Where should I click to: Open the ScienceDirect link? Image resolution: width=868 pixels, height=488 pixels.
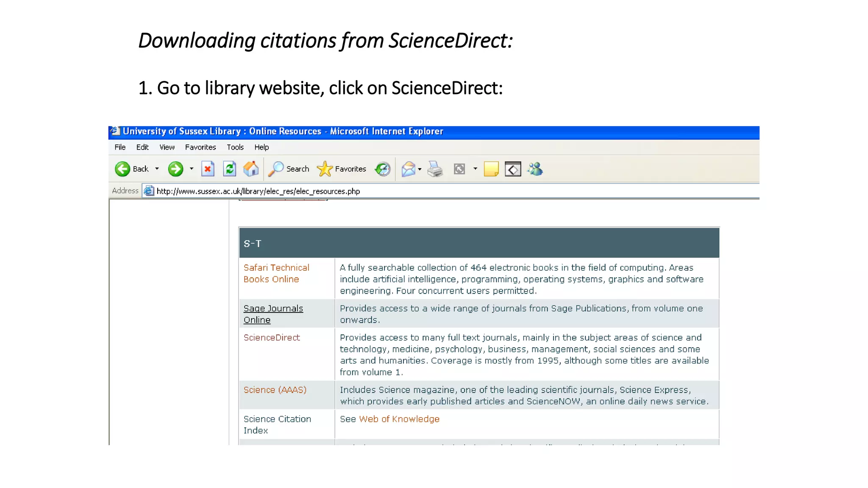point(272,338)
